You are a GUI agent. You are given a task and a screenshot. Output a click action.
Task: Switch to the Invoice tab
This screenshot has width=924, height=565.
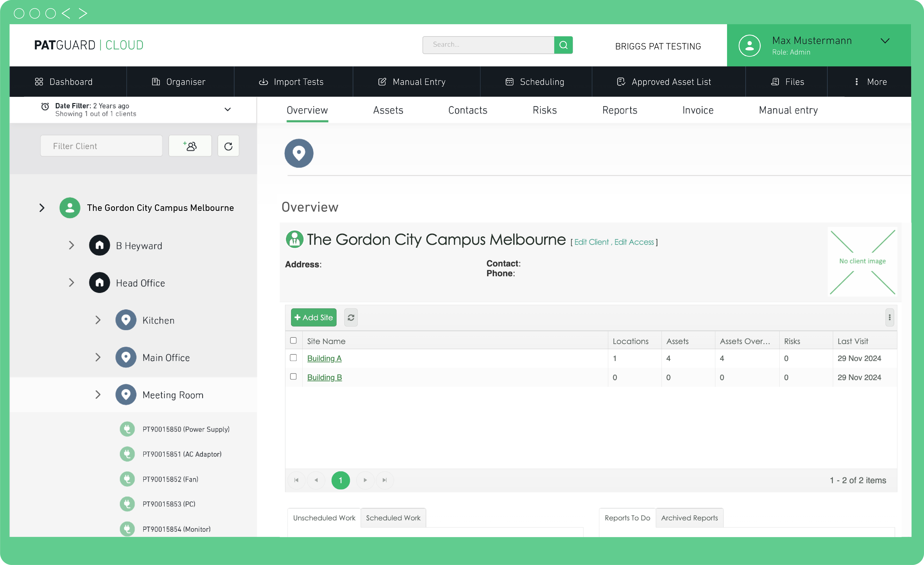click(x=698, y=110)
